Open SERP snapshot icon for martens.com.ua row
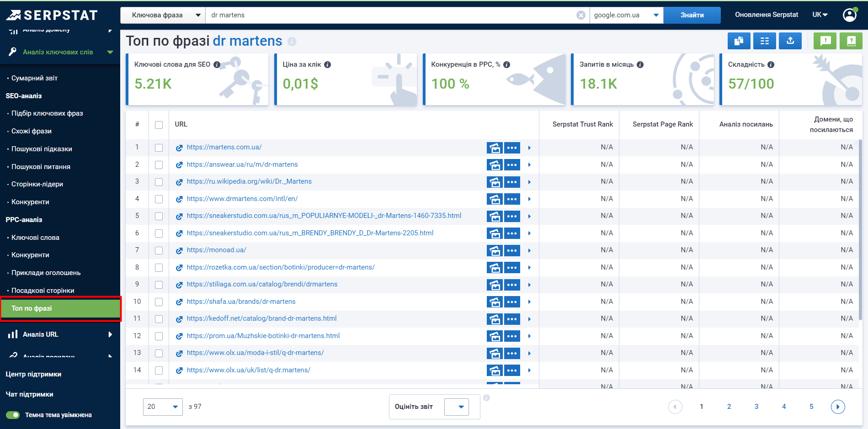868x429 pixels. click(495, 148)
